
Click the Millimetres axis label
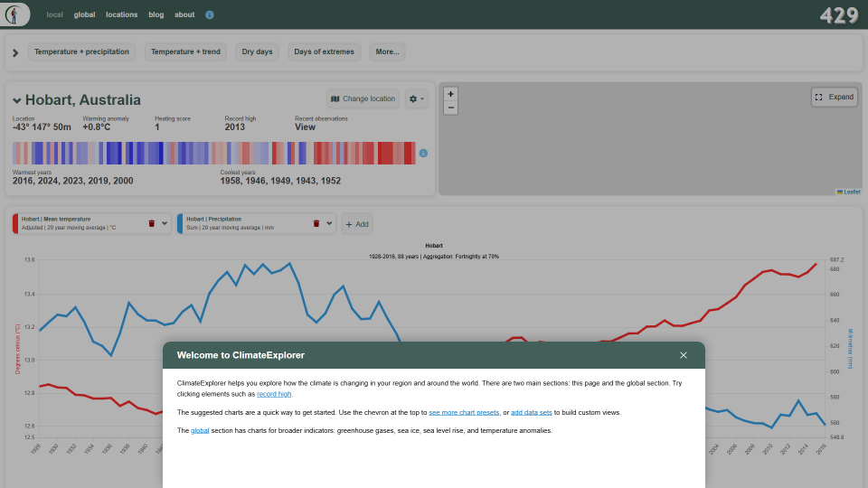click(850, 349)
